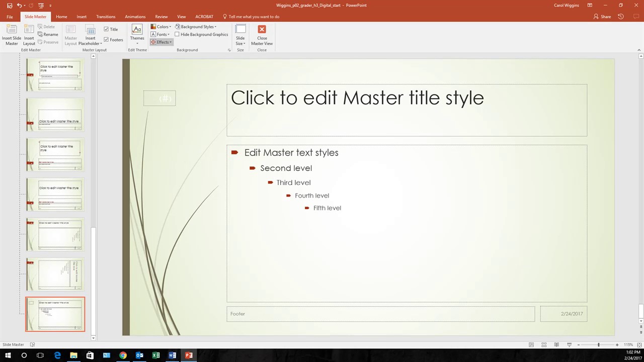
Task: Click the slide number placeholder
Action: point(159,99)
